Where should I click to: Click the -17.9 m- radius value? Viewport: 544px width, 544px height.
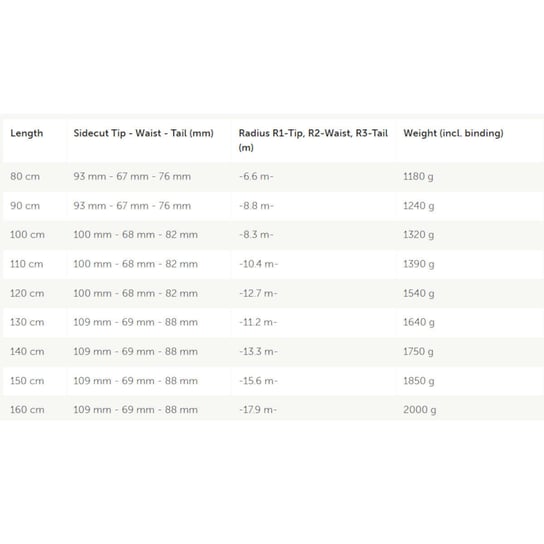[x=258, y=410]
